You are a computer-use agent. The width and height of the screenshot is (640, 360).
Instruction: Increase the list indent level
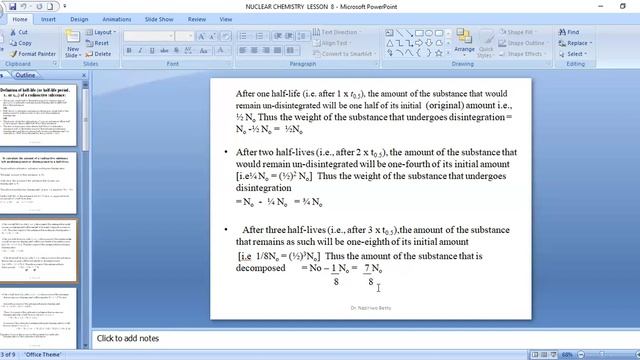click(x=289, y=36)
